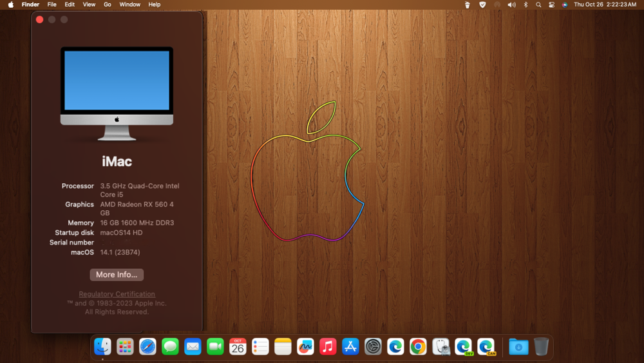Viewport: 644px width, 363px height.
Task: Click the dimmed round menu bar icon
Action: pos(497,5)
